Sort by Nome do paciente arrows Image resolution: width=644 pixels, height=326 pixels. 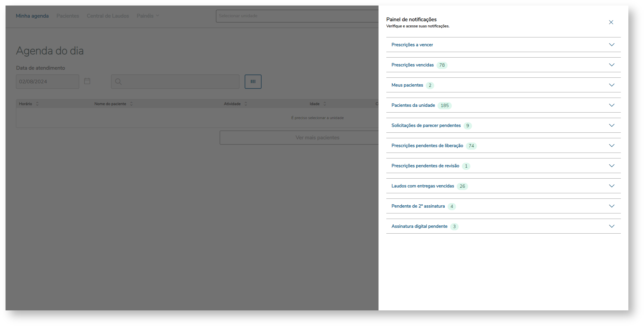(131, 104)
